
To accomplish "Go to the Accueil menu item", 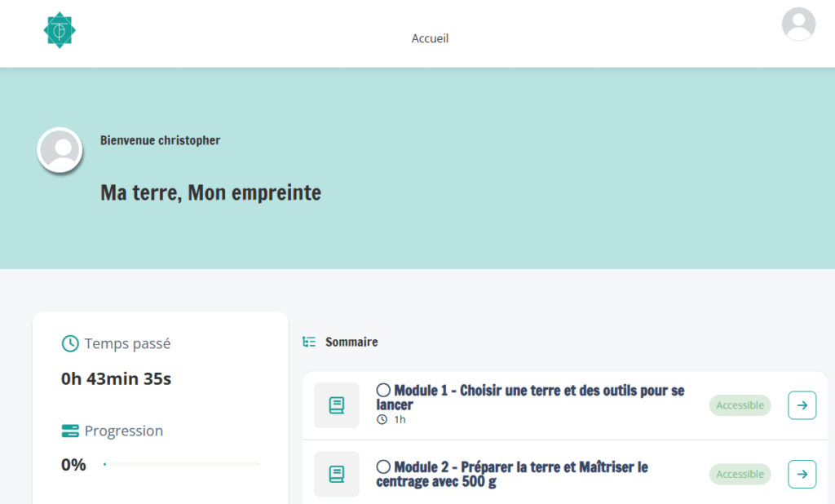I will [x=430, y=38].
